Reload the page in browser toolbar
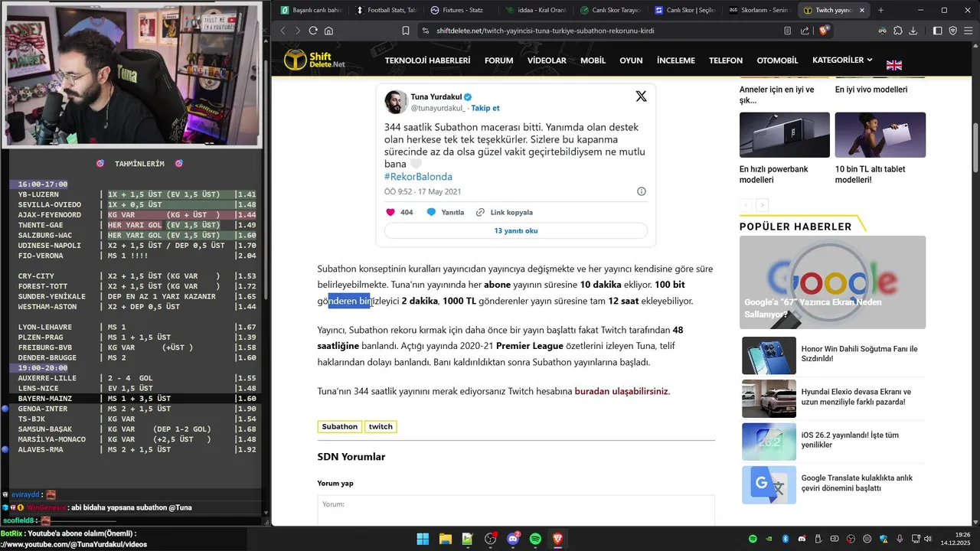 coord(313,31)
